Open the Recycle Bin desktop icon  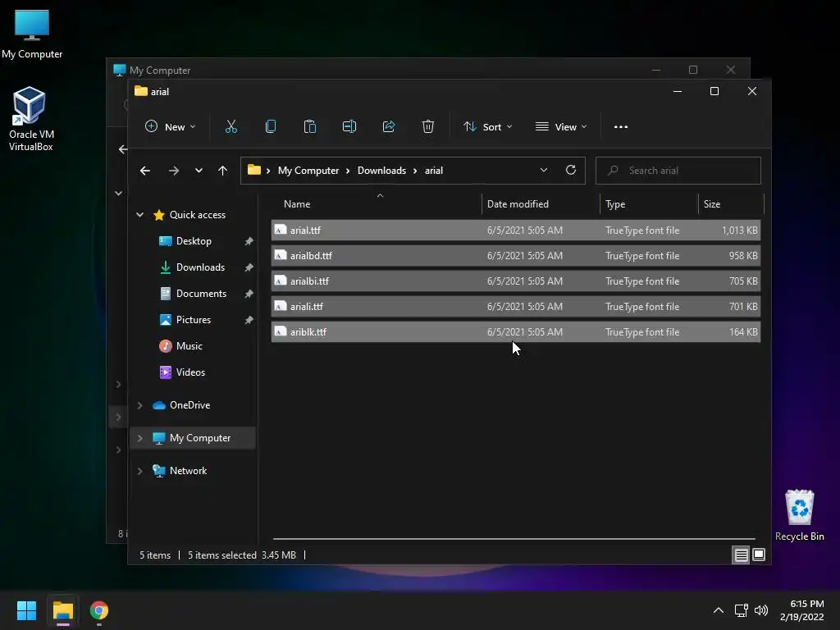(x=799, y=515)
